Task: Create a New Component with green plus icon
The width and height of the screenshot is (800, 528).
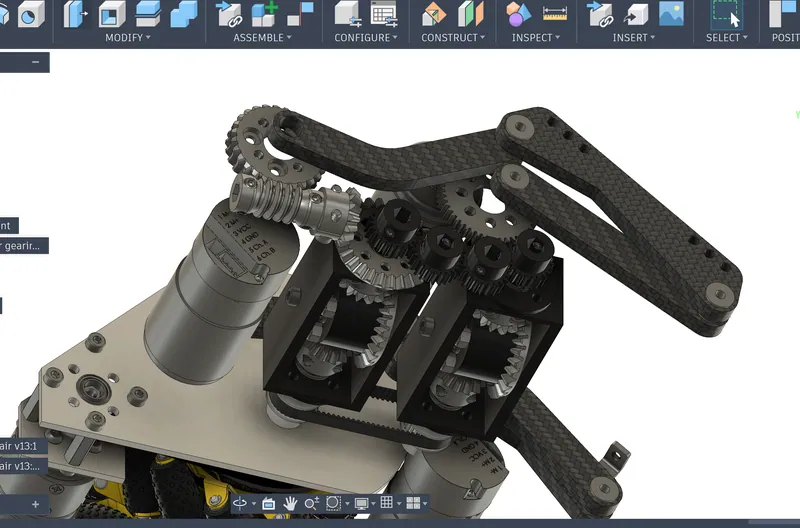Action: (x=264, y=14)
